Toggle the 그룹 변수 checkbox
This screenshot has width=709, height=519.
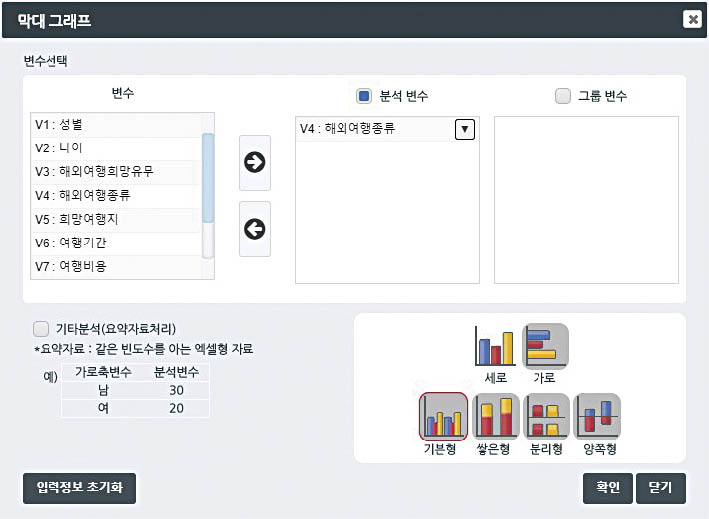pyautogui.click(x=562, y=96)
